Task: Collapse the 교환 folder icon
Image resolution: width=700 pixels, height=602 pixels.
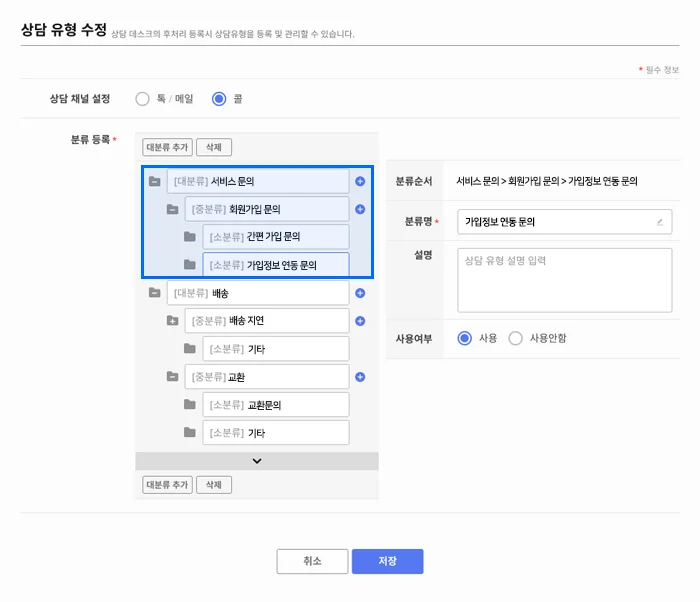Action: pyautogui.click(x=172, y=376)
